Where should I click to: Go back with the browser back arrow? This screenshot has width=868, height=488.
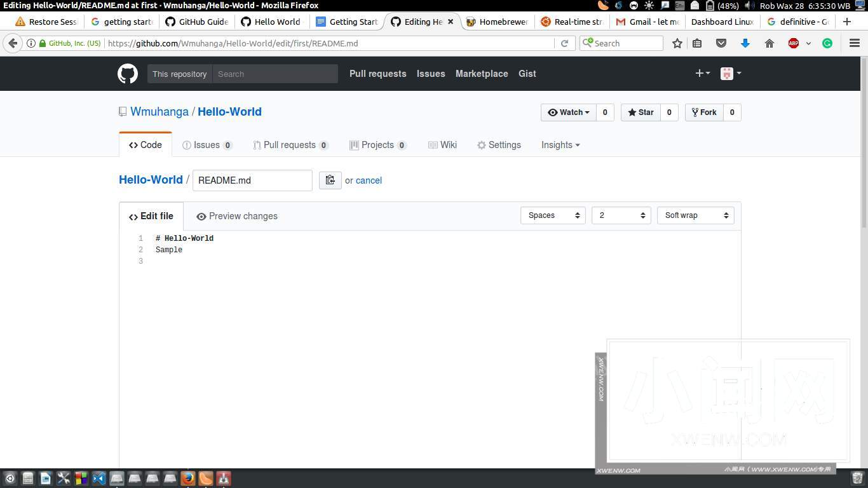click(13, 43)
